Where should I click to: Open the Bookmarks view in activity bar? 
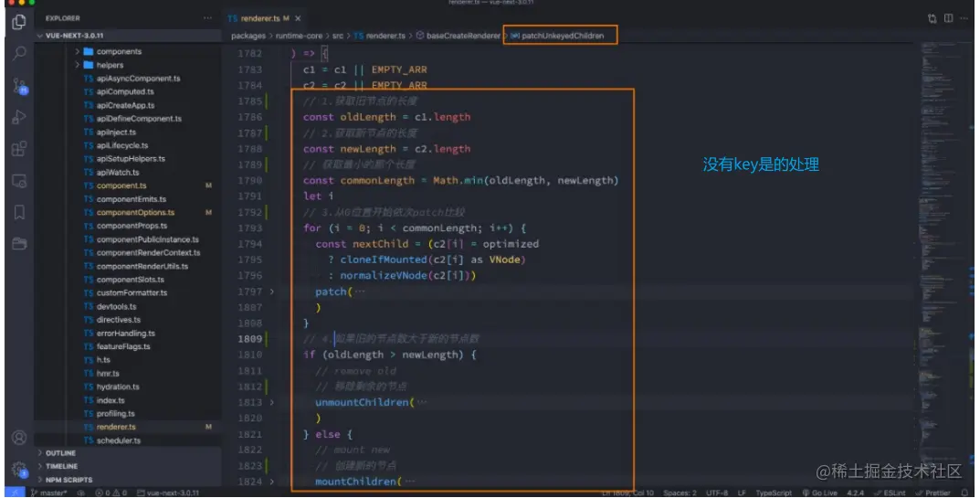(x=19, y=212)
